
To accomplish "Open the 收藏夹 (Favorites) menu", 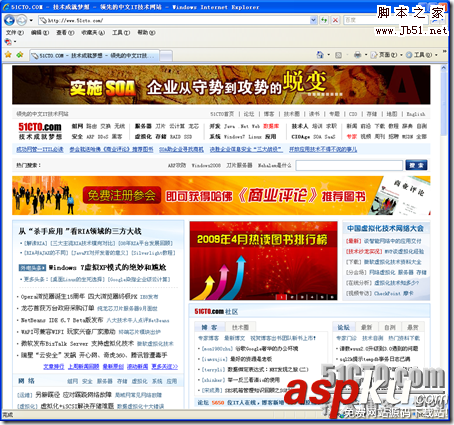I will (x=93, y=33).
